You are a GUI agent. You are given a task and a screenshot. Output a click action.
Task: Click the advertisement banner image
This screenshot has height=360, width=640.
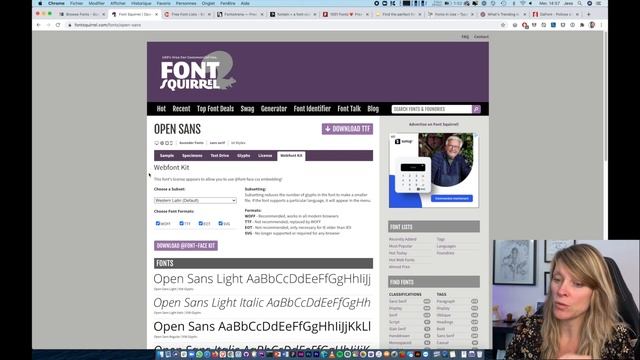[434, 170]
